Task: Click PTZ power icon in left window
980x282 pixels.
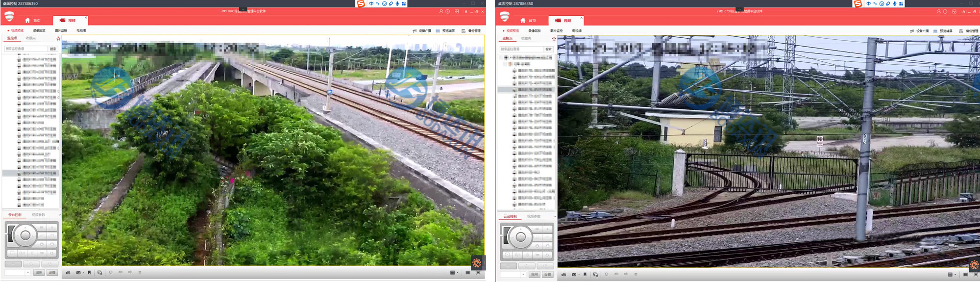Action: point(51,254)
